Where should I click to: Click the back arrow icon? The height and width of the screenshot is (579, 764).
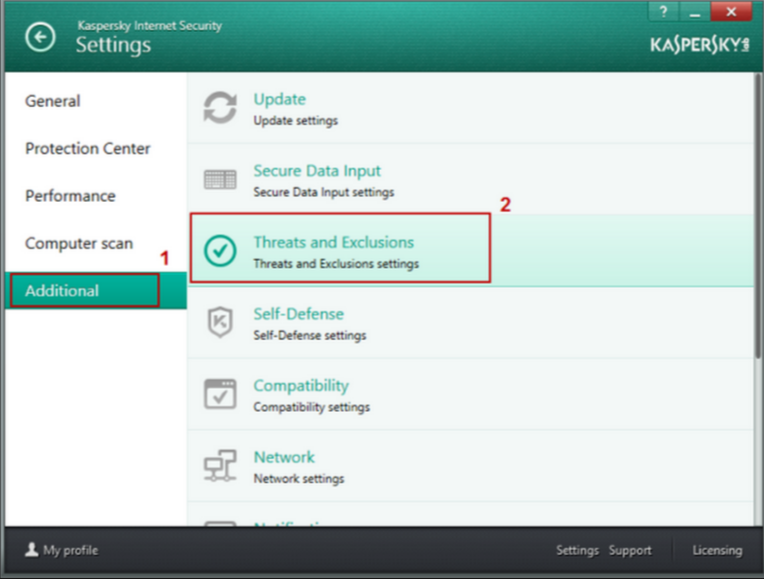40,37
